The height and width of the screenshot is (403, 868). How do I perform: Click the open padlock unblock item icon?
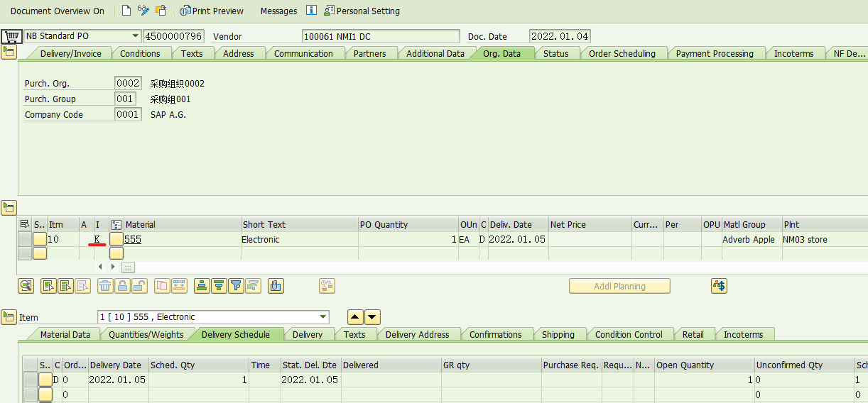click(x=139, y=286)
